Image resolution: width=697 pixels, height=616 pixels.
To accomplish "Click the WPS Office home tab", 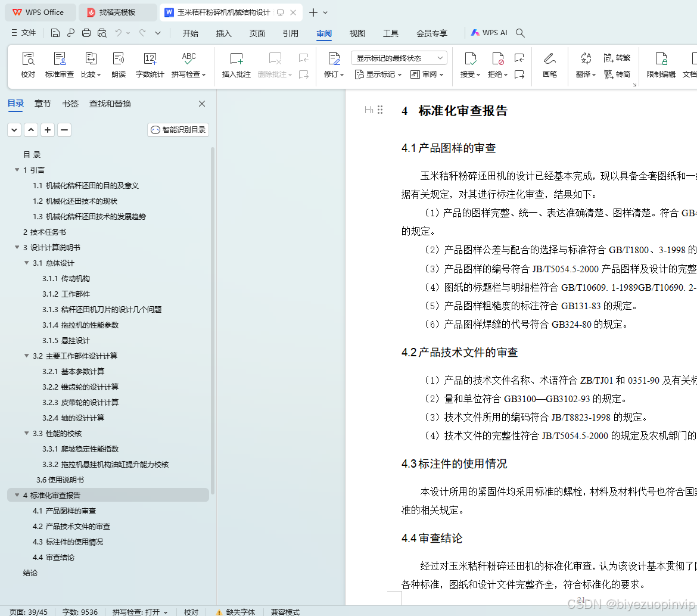I will click(39, 13).
